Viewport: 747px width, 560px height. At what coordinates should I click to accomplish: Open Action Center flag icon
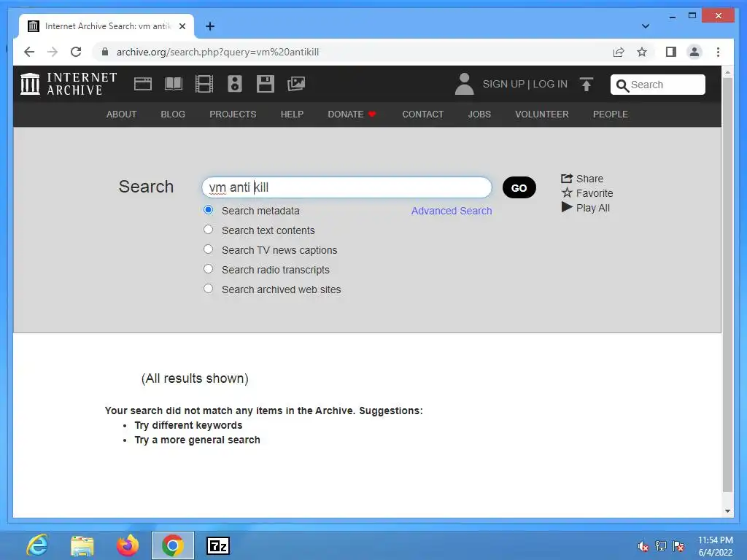(678, 546)
